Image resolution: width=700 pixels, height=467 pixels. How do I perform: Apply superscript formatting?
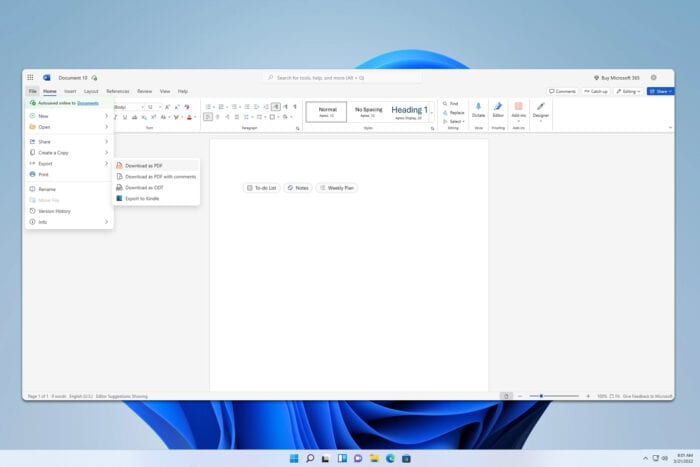pos(153,117)
